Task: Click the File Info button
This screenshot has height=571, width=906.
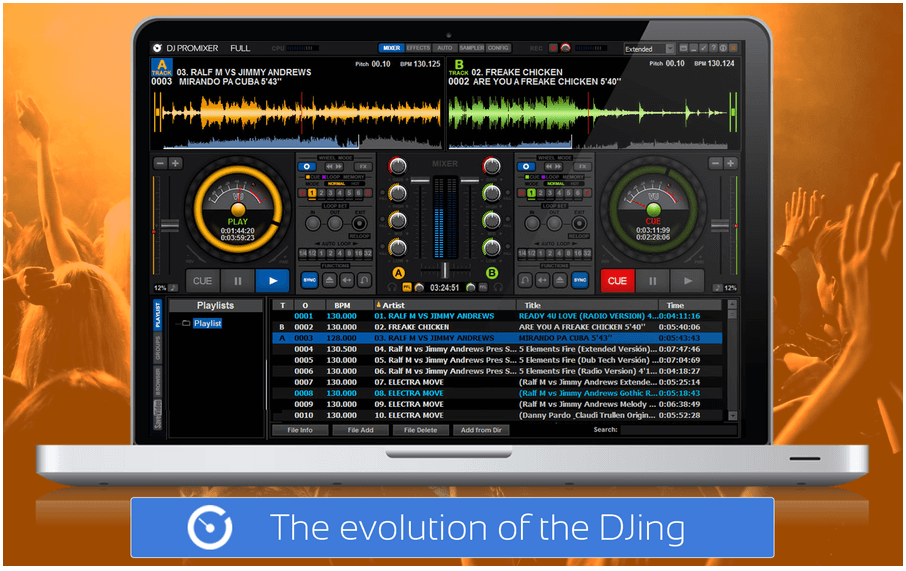Action: (x=300, y=430)
